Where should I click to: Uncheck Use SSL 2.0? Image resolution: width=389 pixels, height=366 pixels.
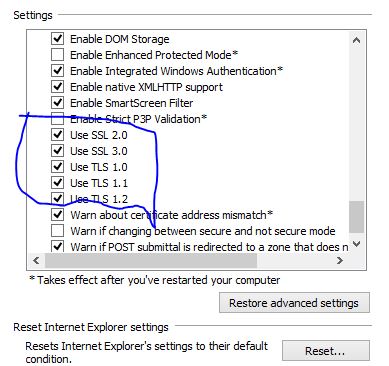tap(58, 135)
